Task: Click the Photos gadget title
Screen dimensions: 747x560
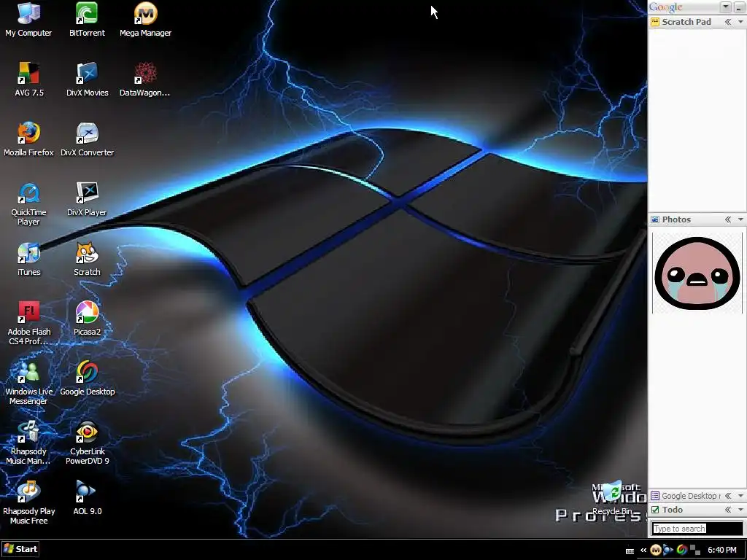Action: (676, 219)
